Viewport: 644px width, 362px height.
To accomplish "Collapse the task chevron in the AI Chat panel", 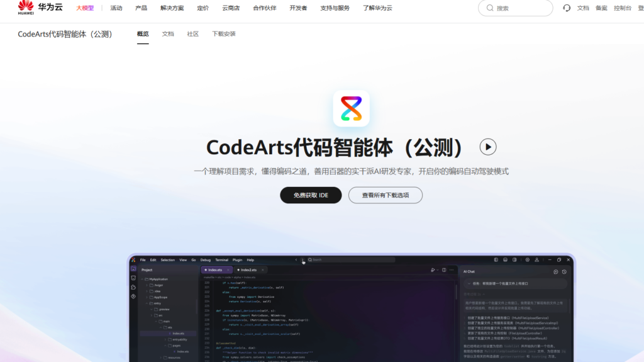I will [469, 283].
